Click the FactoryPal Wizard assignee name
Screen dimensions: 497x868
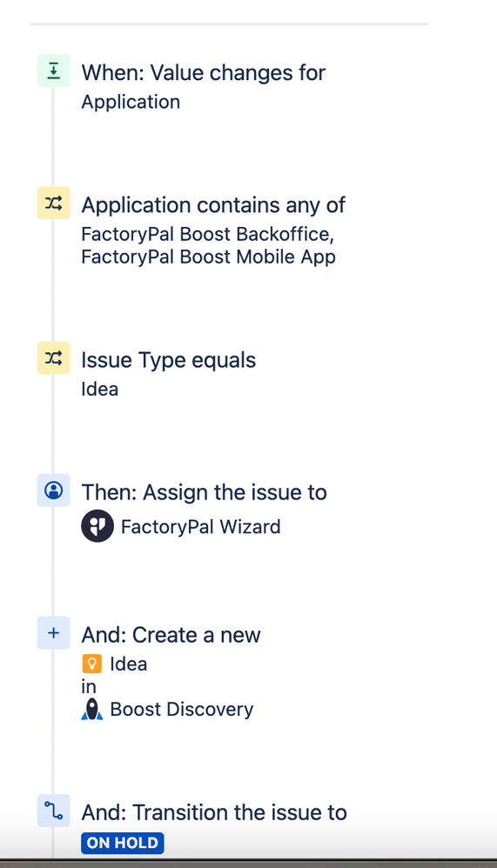tap(200, 526)
